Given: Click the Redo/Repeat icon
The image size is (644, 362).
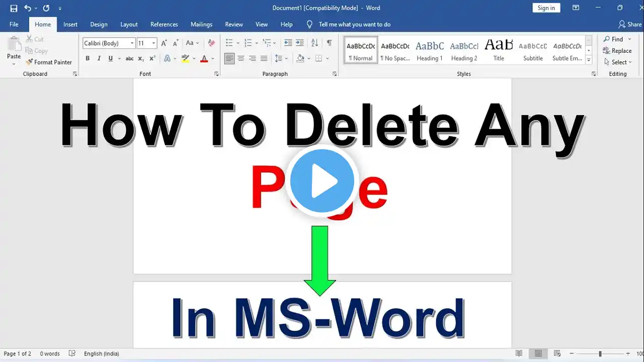Looking at the screenshot, I should [x=46, y=8].
